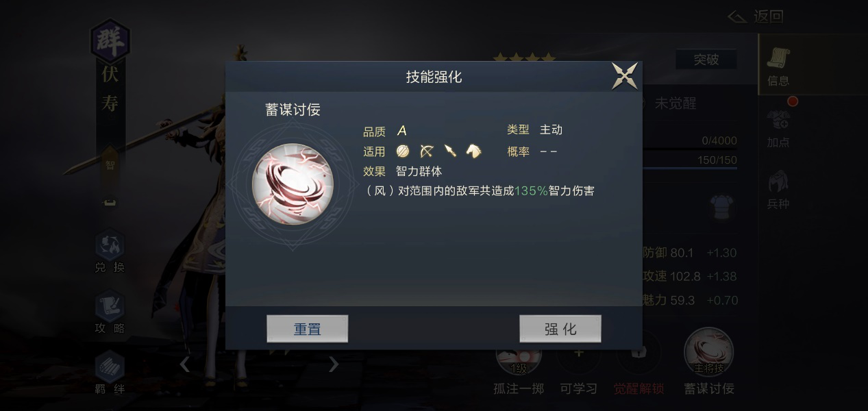The image size is (868, 411).
Task: Select the cavalry horse icon
Action: pos(473,151)
